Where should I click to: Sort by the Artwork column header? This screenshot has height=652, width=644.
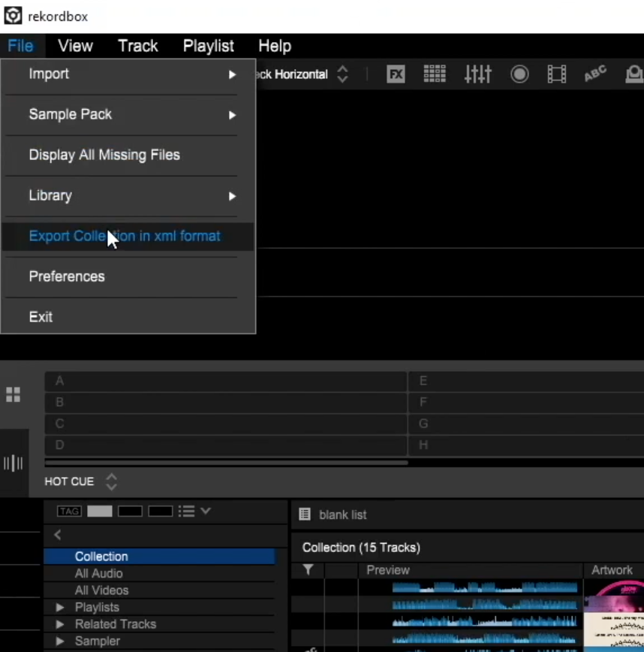614,570
